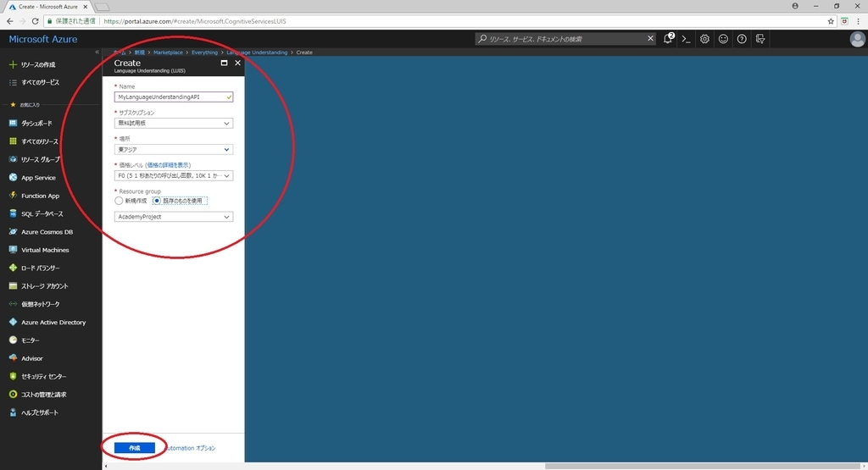Viewport: 868px width, 470px height.
Task: Open the notifications bell icon
Action: coord(668,39)
